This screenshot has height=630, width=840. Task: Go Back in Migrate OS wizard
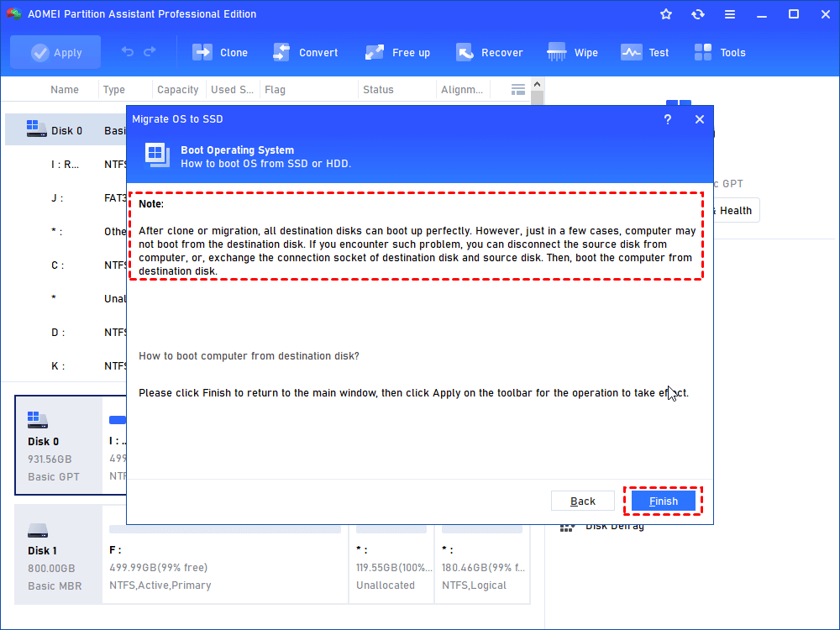coord(582,501)
